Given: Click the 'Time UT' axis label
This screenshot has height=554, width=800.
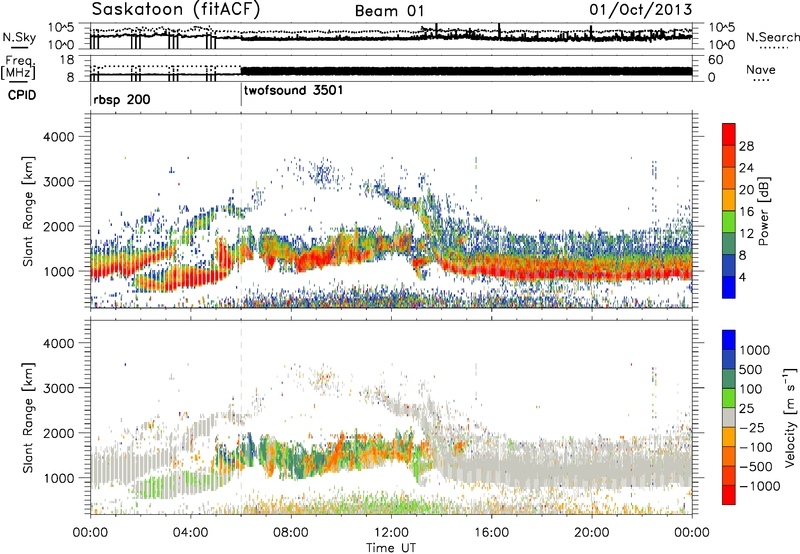Looking at the screenshot, I should 391,548.
